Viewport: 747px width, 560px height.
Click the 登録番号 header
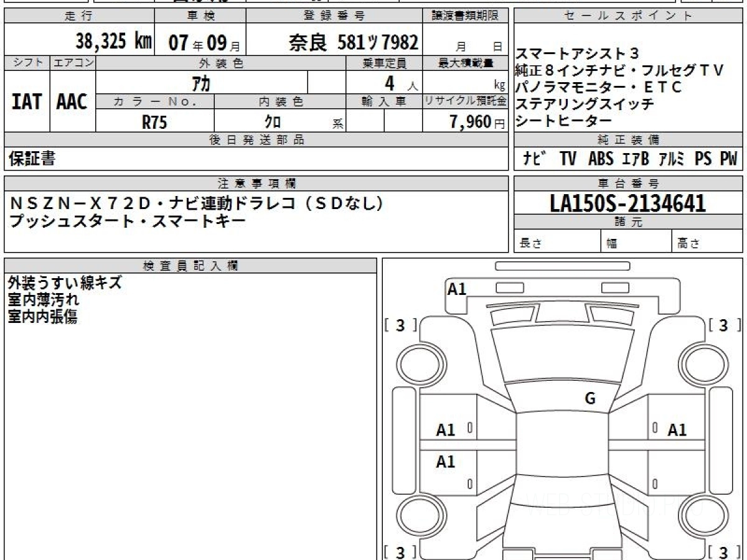click(x=334, y=16)
